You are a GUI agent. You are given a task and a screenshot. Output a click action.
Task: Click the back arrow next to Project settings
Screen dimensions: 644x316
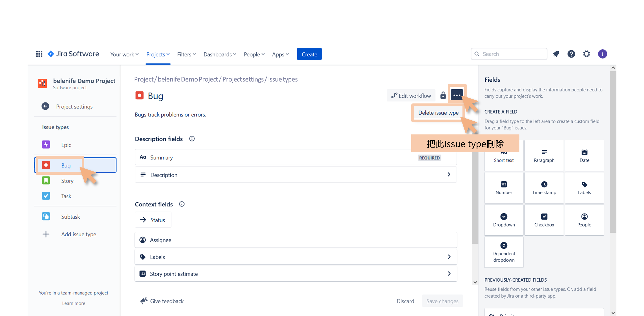(x=45, y=106)
